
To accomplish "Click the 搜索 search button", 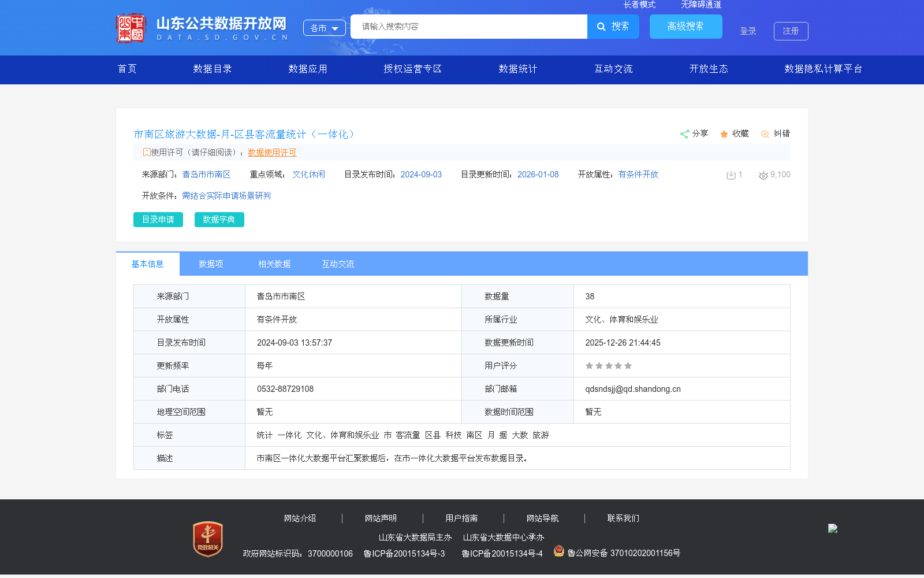I will (613, 27).
